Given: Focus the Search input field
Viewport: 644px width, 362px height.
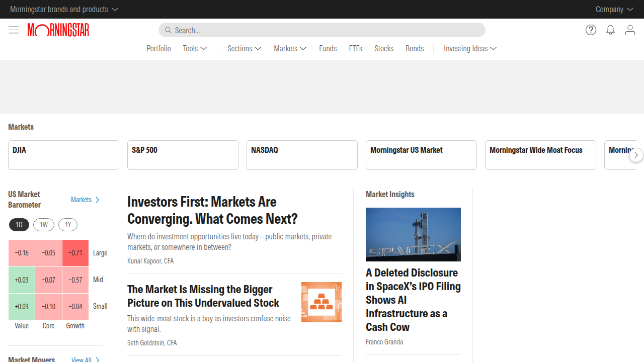Looking at the screenshot, I should tap(322, 30).
